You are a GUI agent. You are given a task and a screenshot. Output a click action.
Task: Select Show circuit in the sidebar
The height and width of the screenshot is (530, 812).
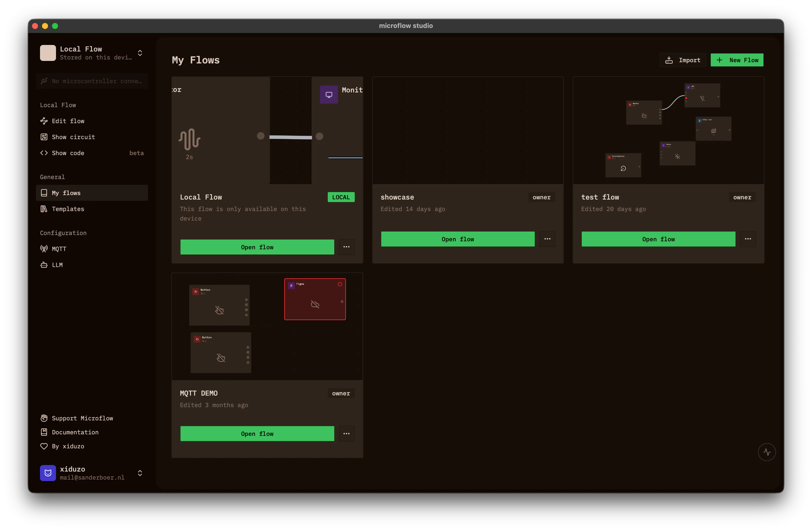tap(92, 137)
